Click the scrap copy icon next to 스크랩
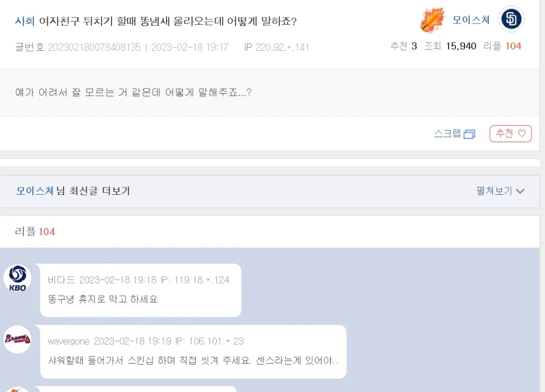 point(470,134)
